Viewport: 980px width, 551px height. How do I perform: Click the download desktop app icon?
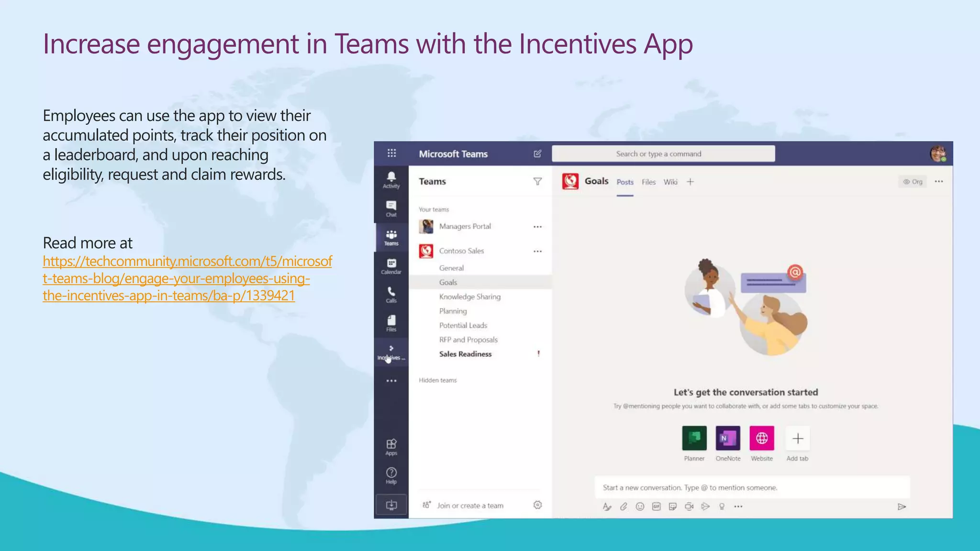click(x=391, y=505)
